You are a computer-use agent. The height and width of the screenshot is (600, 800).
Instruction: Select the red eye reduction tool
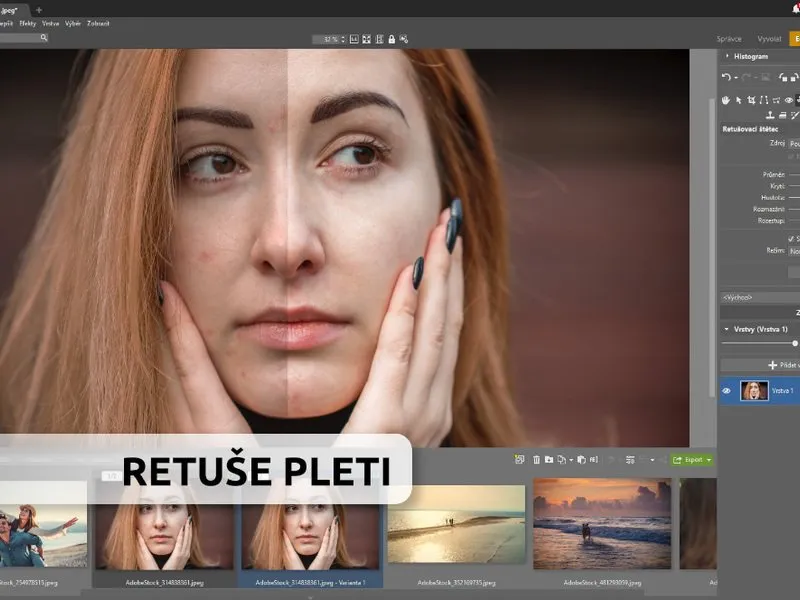pyautogui.click(x=789, y=100)
